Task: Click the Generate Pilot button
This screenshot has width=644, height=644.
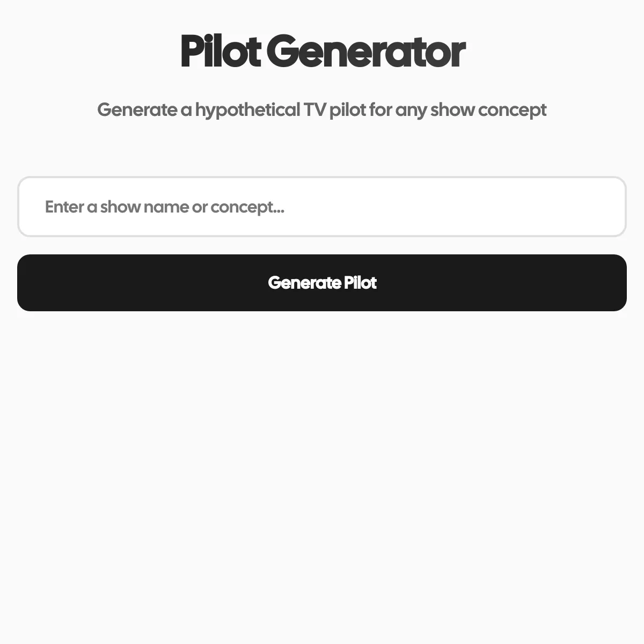Action: click(322, 283)
